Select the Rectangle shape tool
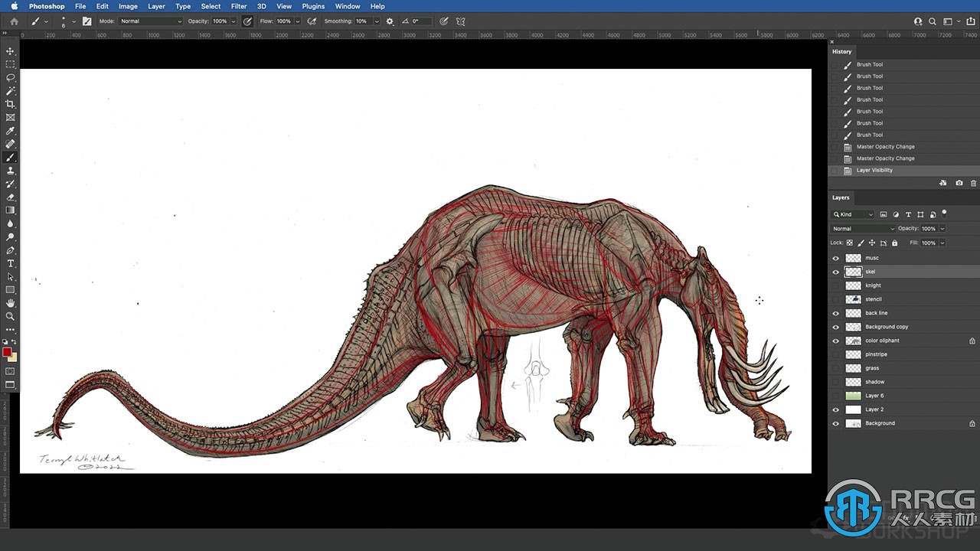 pyautogui.click(x=10, y=290)
